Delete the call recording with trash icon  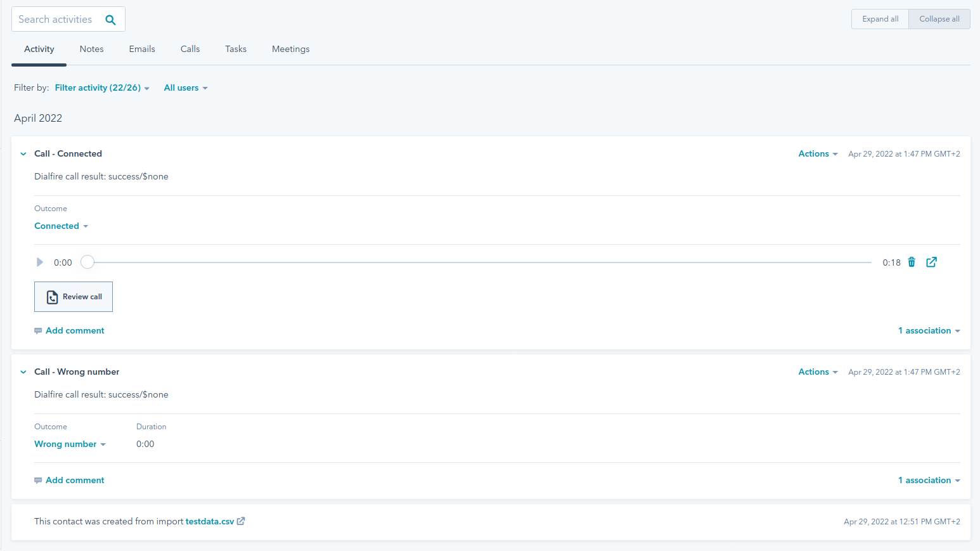[x=912, y=263]
